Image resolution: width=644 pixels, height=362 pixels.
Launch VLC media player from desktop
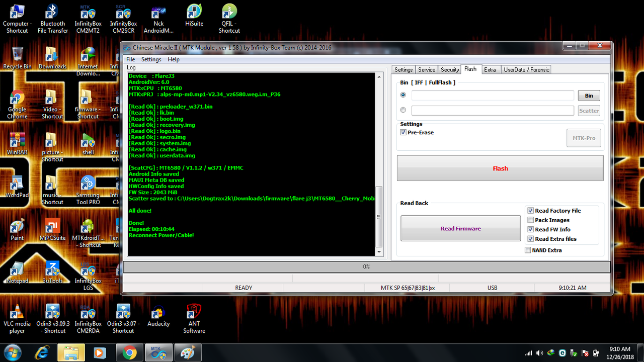click(17, 319)
